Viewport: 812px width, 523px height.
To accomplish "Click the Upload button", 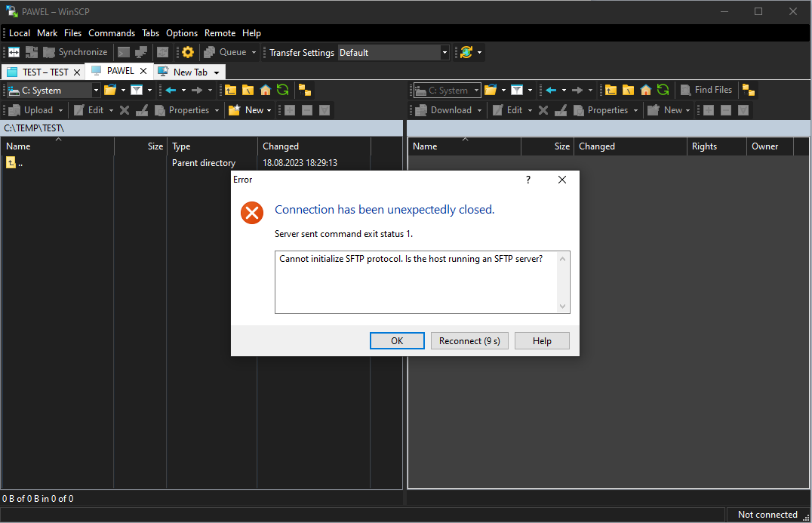I will 32,110.
